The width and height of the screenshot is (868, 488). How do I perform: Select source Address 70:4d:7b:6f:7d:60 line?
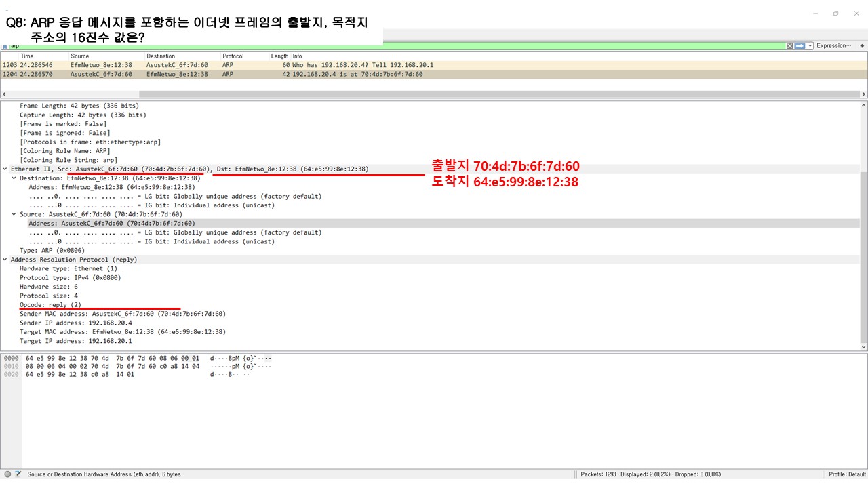tap(112, 223)
